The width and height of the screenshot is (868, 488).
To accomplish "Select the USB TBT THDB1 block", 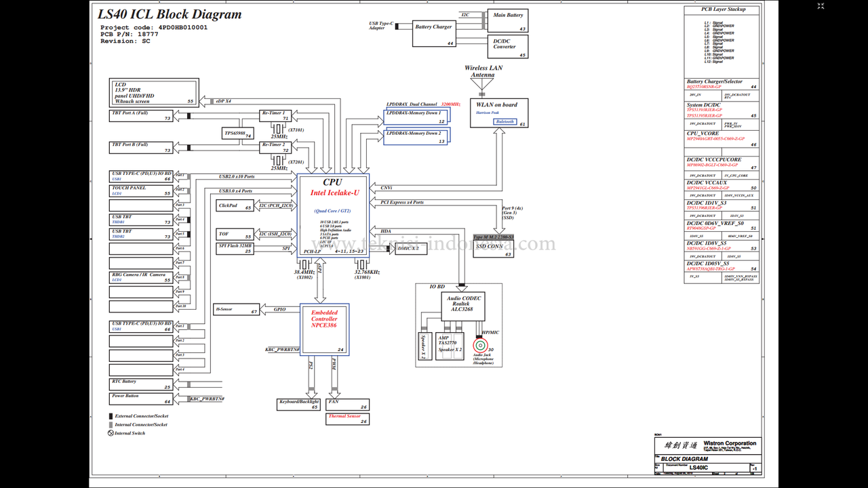I will tap(141, 220).
